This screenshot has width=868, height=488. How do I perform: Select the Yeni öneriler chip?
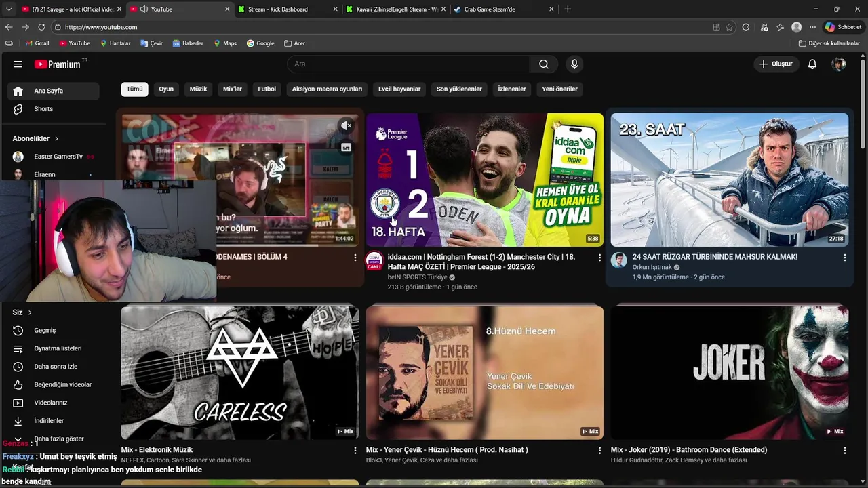tap(560, 89)
